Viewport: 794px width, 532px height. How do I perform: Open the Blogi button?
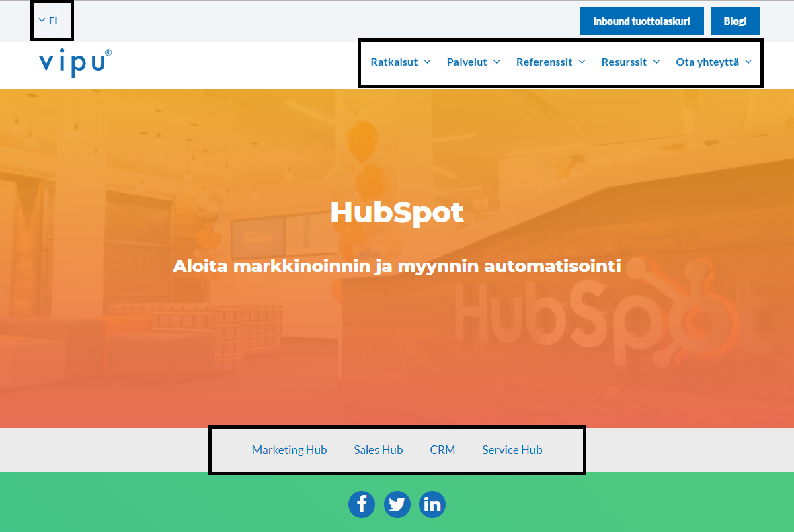pos(736,21)
